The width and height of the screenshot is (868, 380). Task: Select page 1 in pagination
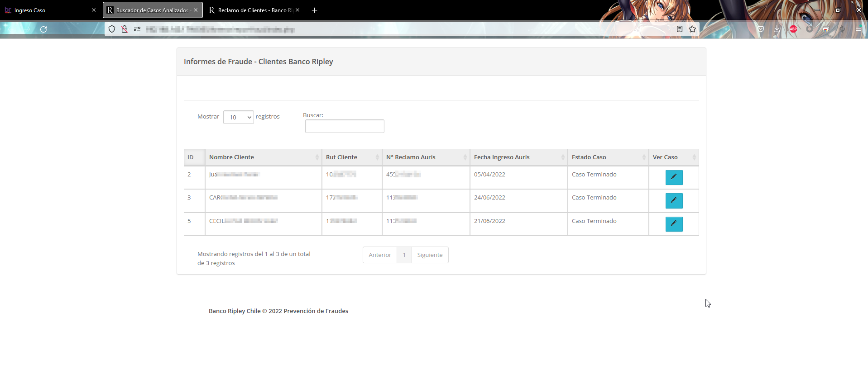[404, 255]
